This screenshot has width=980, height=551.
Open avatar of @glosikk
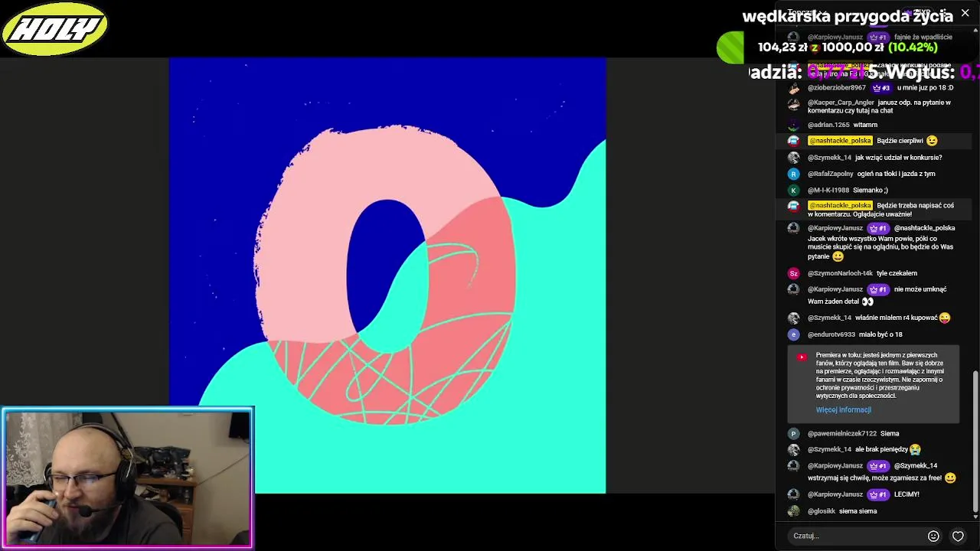pos(793,511)
